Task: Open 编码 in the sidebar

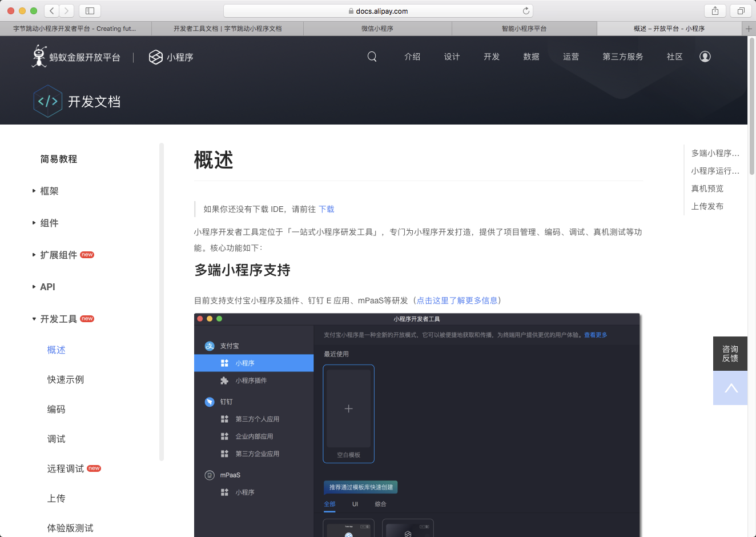Action: point(57,409)
